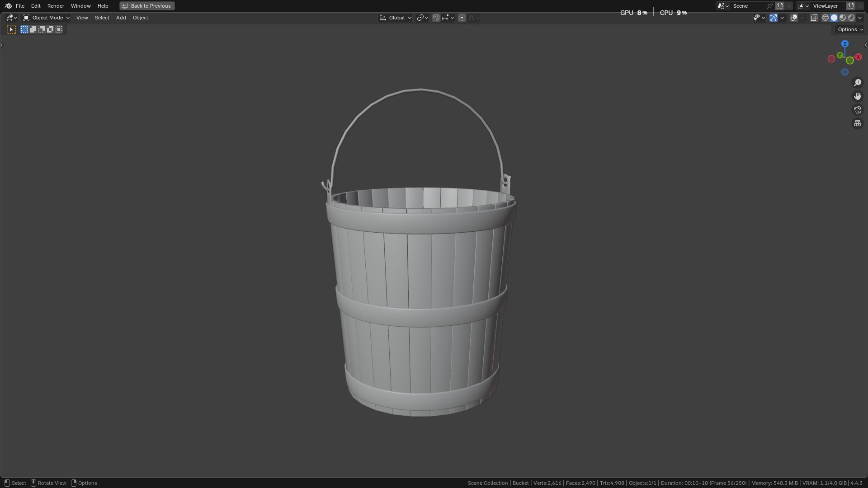The image size is (868, 488).
Task: Toggle proportional editing
Action: [x=462, y=18]
